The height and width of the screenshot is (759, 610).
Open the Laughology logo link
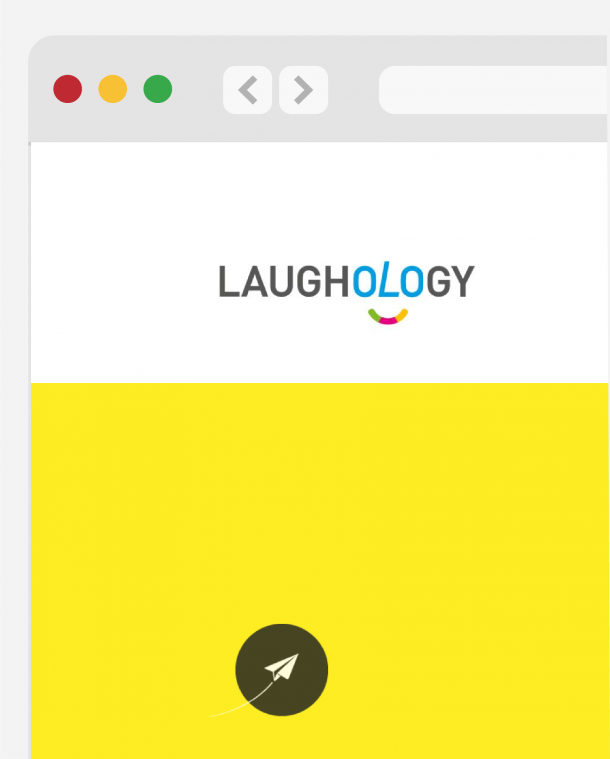[347, 292]
